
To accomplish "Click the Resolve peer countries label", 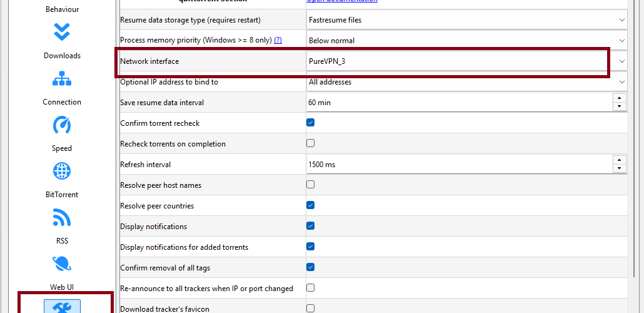I will click(x=157, y=206).
